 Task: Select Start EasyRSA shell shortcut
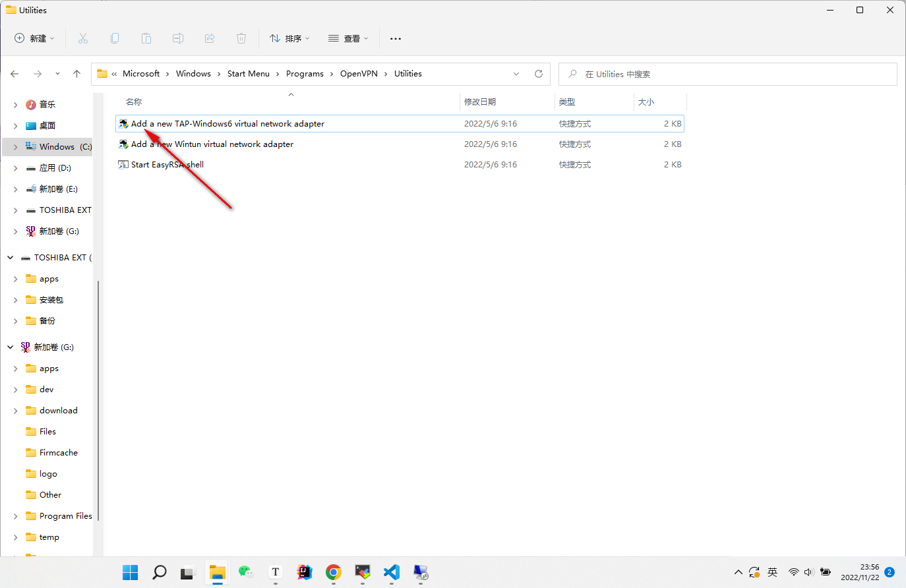coord(400,164)
